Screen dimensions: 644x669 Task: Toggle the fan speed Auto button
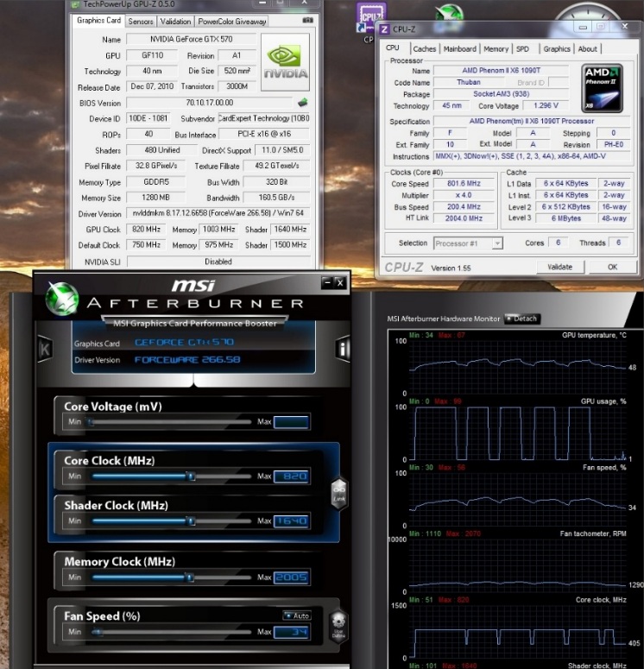[x=297, y=615]
